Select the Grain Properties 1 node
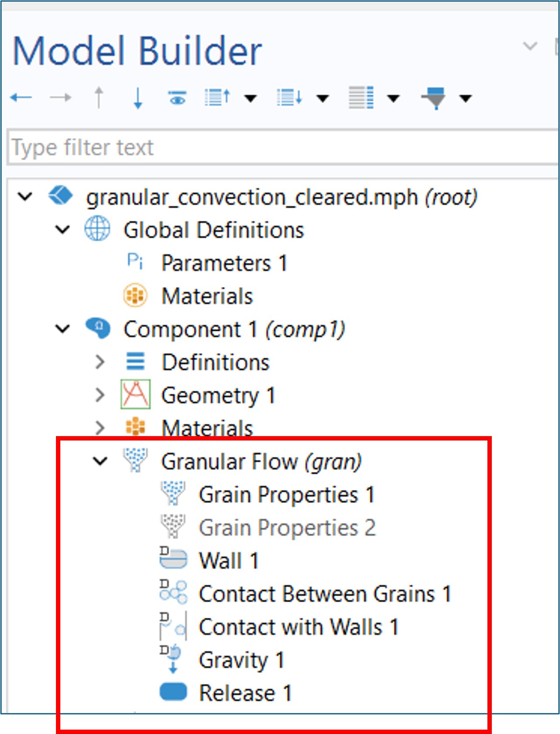Screen dimensions: 560x734 [286, 495]
